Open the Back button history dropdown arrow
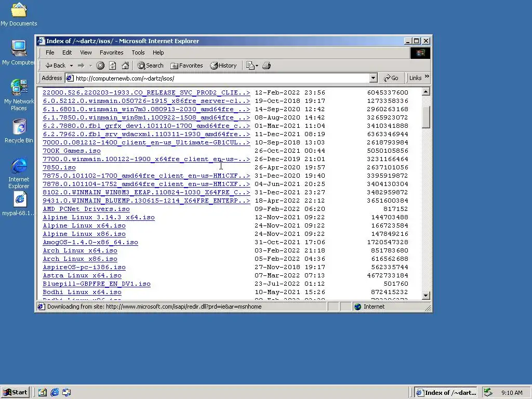This screenshot has height=399, width=532. tap(71, 65)
